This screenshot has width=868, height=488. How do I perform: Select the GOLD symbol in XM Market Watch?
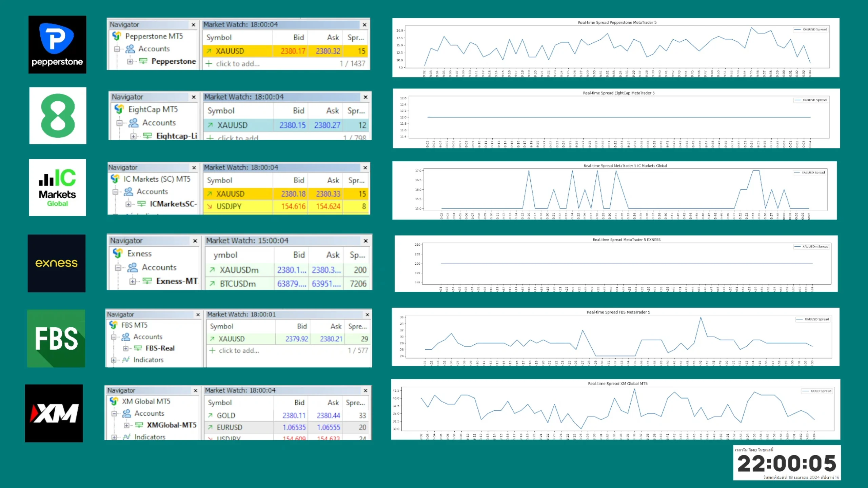[226, 415]
